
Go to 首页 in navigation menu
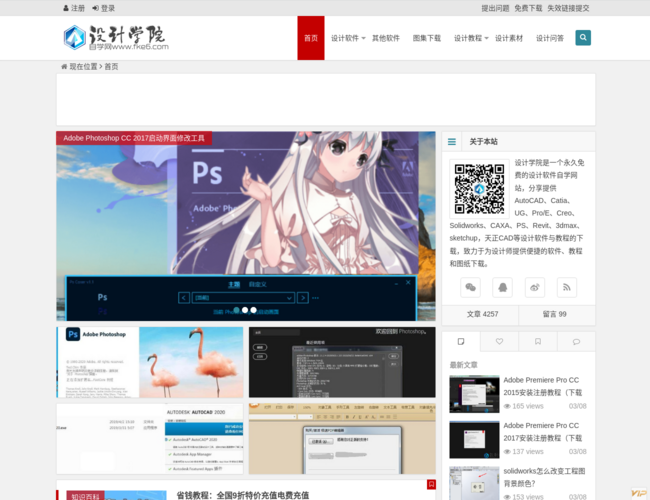[311, 38]
